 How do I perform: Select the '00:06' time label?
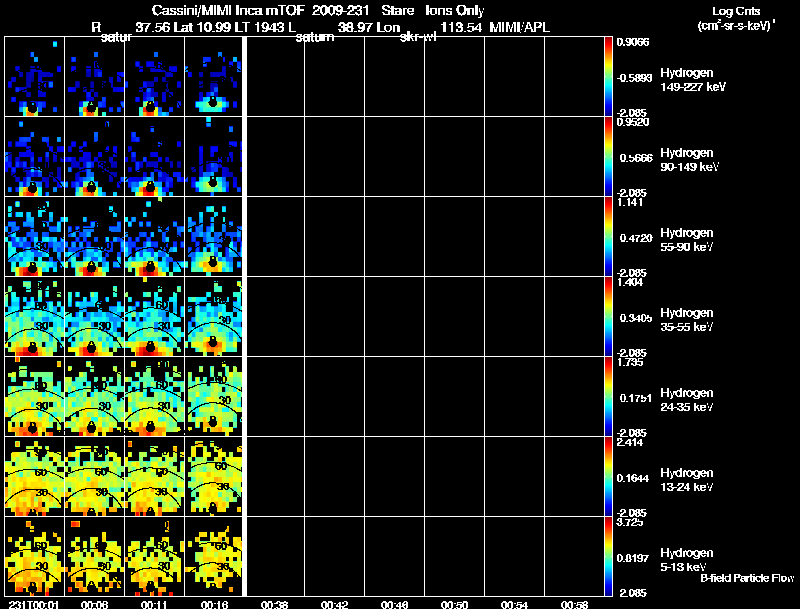94,604
